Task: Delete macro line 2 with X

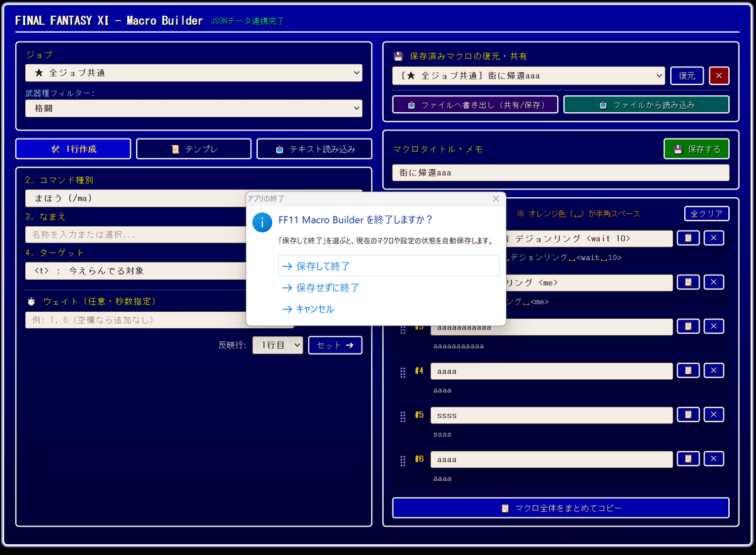Action: click(x=713, y=282)
